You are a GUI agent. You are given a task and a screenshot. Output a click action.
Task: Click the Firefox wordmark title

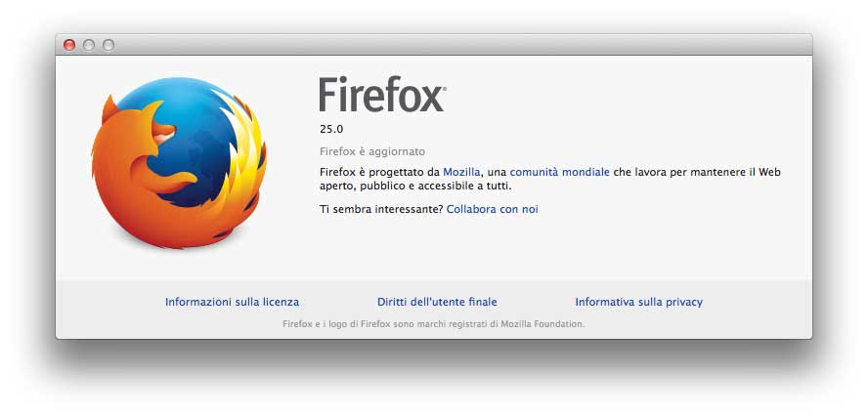point(381,96)
